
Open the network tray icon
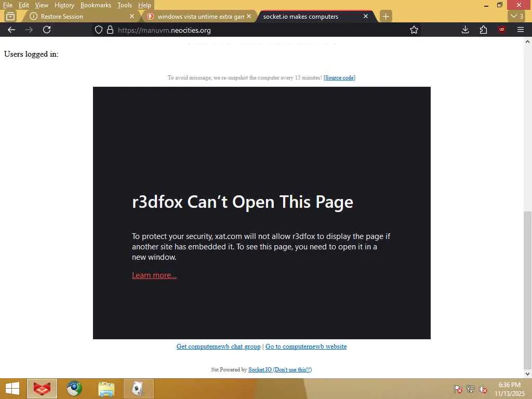point(470,389)
